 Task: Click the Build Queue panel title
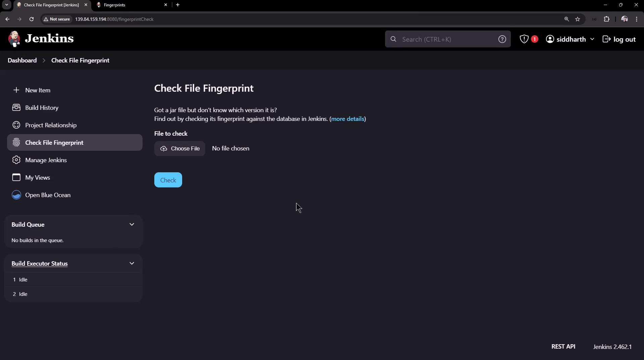point(28,225)
